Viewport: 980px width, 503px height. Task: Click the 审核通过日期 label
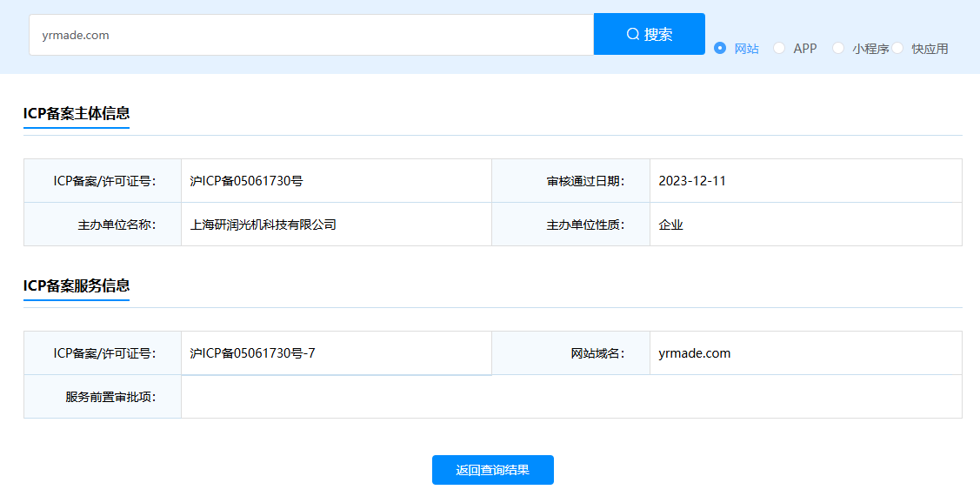pyautogui.click(x=585, y=181)
